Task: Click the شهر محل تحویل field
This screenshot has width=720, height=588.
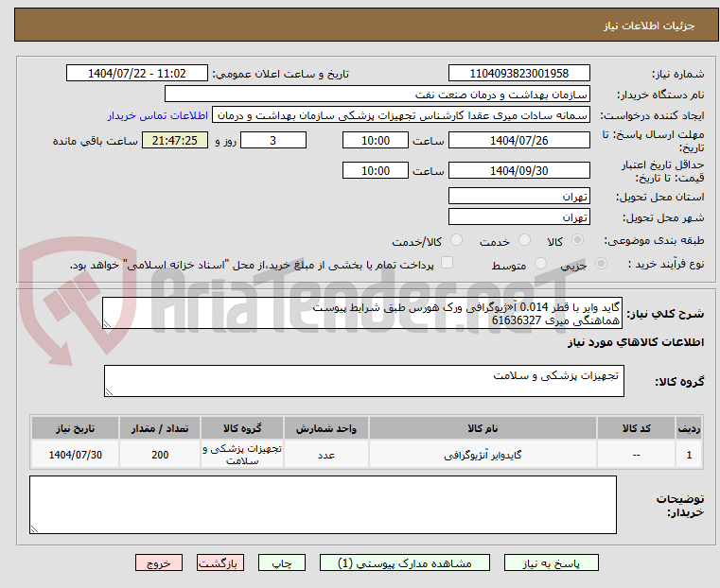Action: (x=518, y=216)
